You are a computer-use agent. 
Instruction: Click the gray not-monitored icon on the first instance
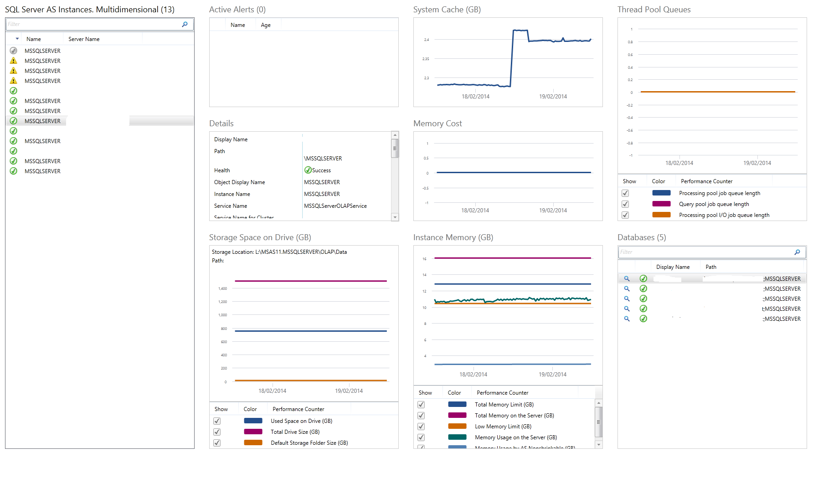tap(14, 51)
